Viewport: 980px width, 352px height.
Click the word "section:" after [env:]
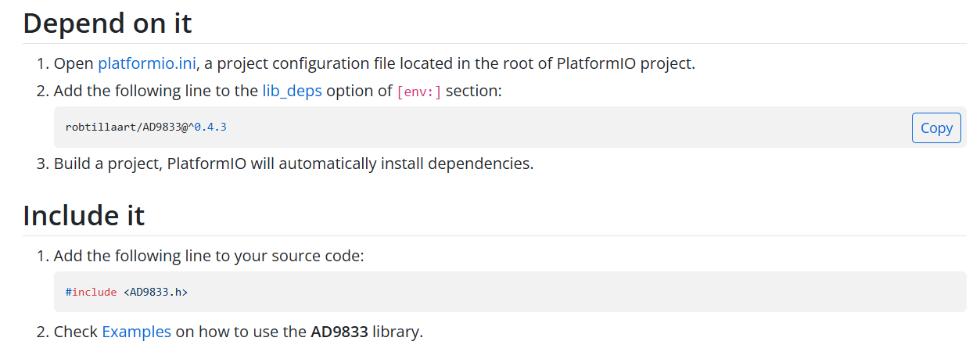pos(473,91)
